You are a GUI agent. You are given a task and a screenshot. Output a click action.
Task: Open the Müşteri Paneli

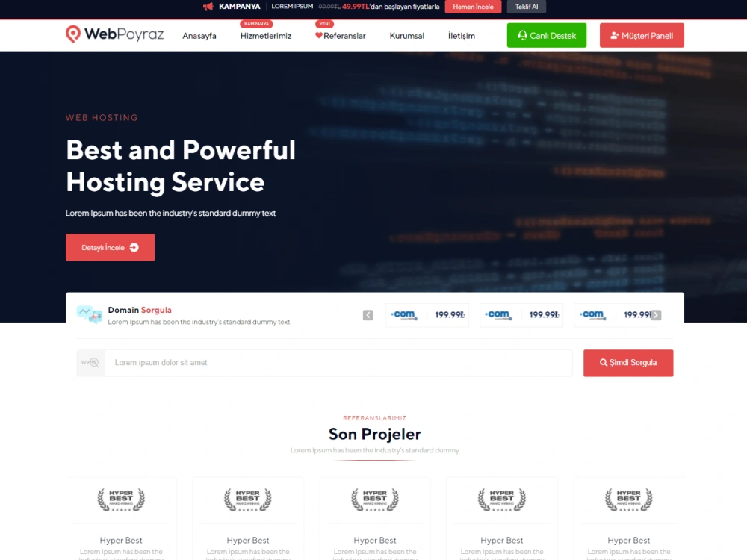coord(642,35)
